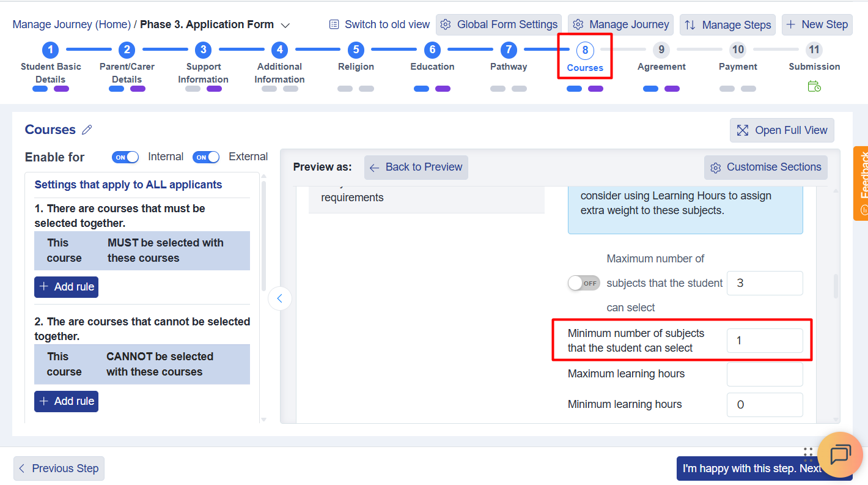Click the Open Full View expand icon
The height and width of the screenshot is (485, 868).
click(743, 130)
